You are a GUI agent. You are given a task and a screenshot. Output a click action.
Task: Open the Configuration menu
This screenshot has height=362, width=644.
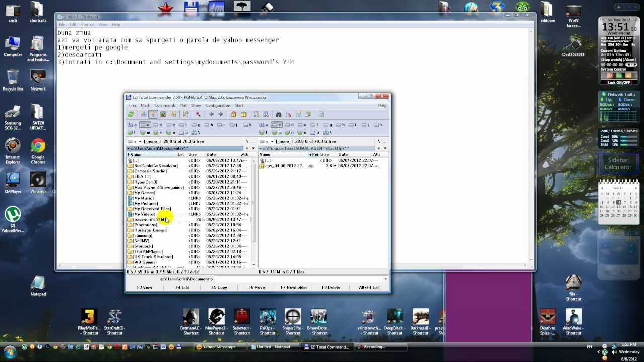coord(218,105)
